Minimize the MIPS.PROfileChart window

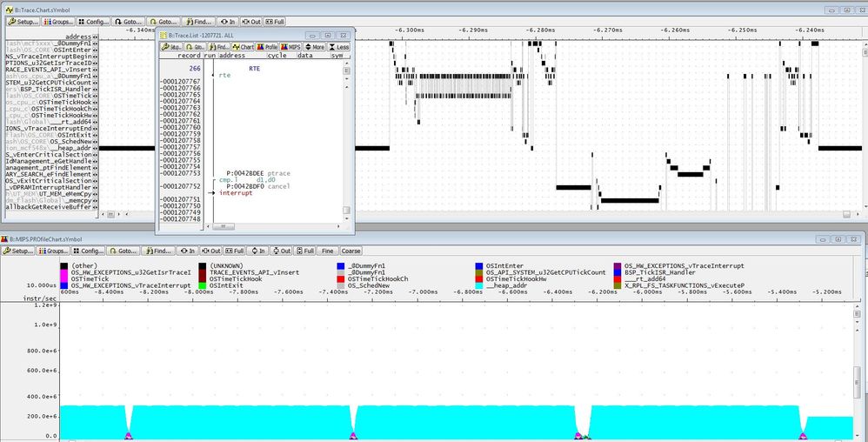[x=824, y=239]
